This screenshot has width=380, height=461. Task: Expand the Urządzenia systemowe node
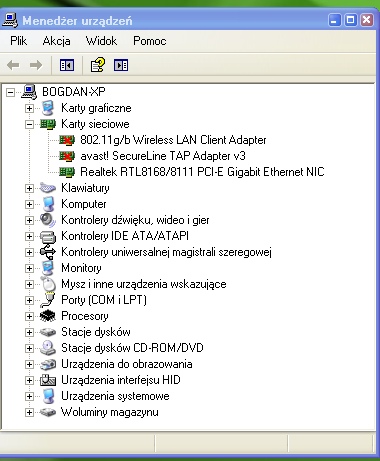(x=29, y=396)
